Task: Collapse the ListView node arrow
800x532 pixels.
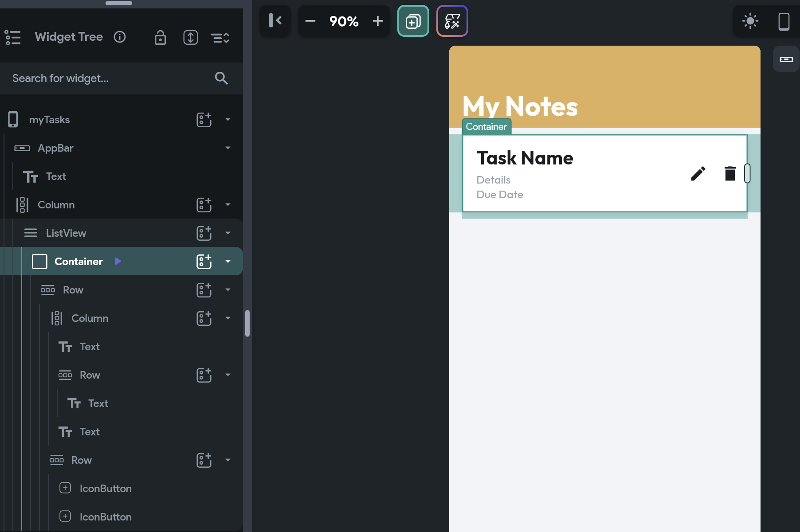Action: 228,233
